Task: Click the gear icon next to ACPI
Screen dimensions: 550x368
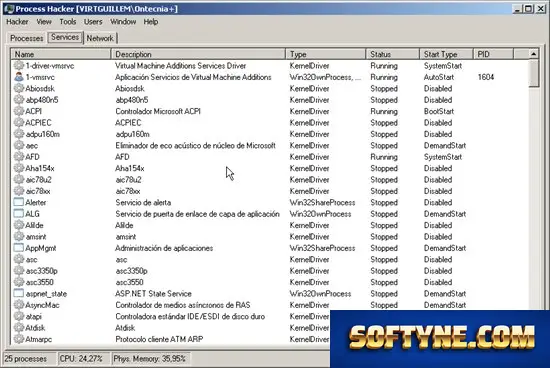Action: point(19,111)
